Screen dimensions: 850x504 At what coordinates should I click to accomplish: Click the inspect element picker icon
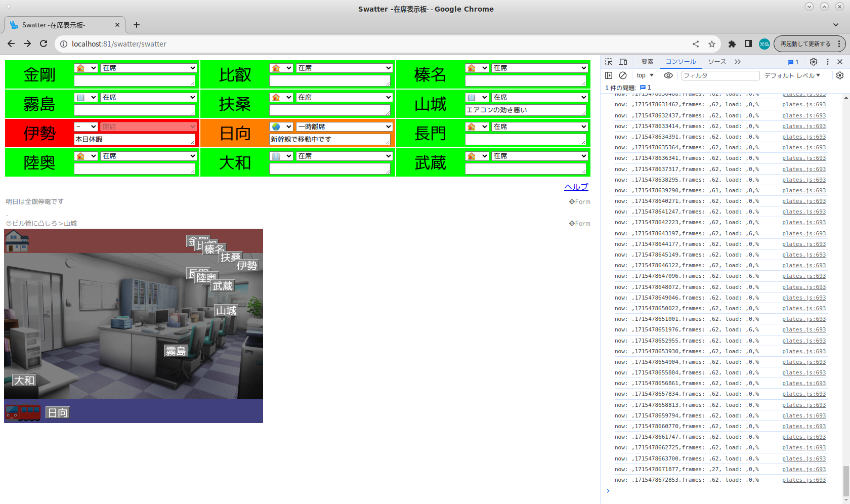[609, 62]
